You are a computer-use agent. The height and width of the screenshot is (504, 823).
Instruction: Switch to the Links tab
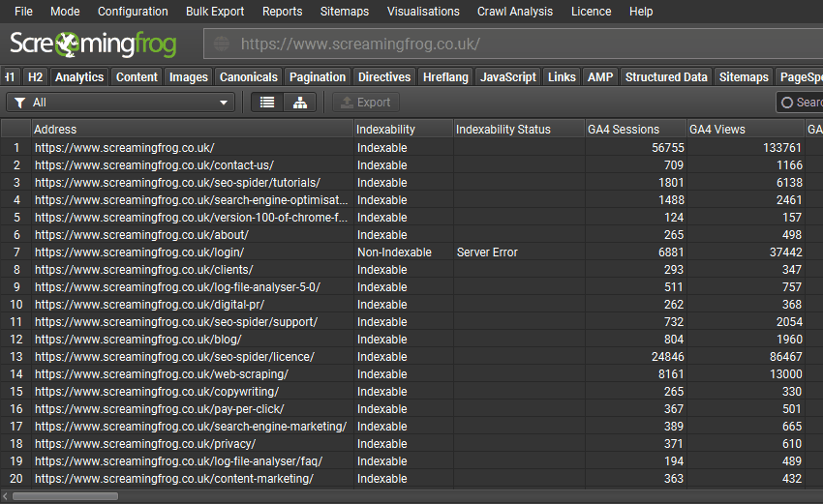pyautogui.click(x=562, y=77)
